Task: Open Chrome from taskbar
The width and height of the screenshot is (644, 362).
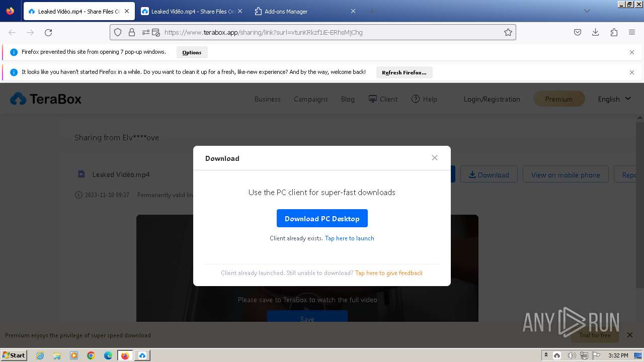Action: (91, 355)
